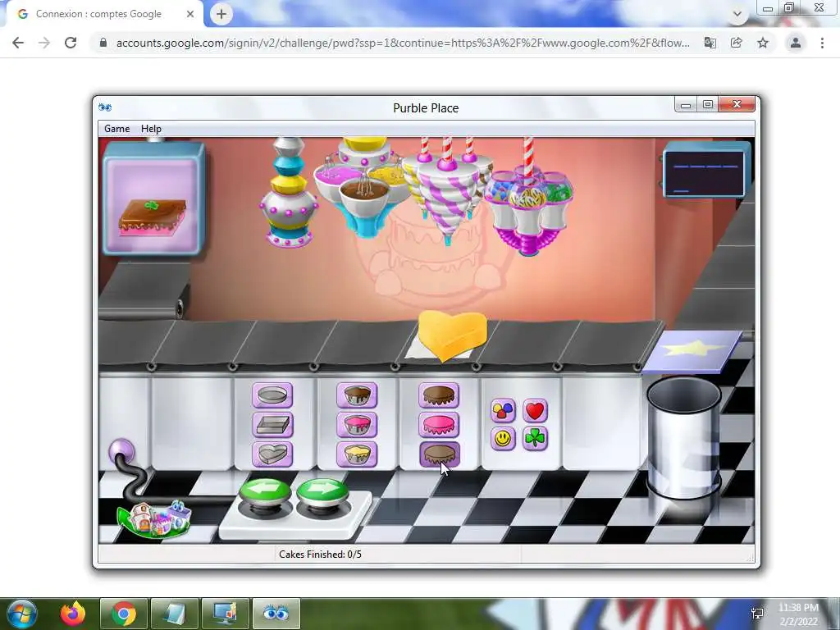This screenshot has height=630, width=840.
Task: Click the batter mixing bowls machine
Action: 365,188
